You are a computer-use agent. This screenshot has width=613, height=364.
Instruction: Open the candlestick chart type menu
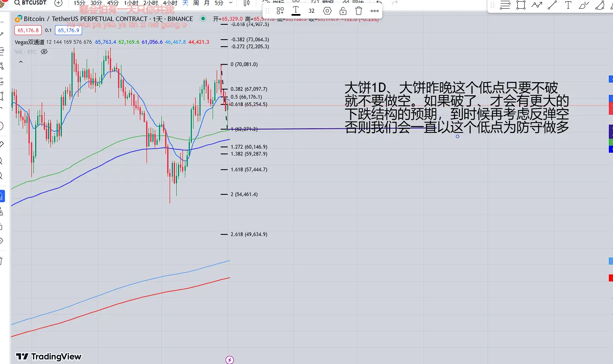pos(247,3)
